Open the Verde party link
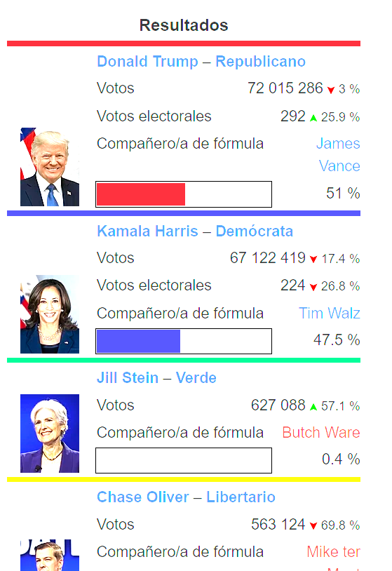This screenshot has width=392, height=571. click(196, 377)
